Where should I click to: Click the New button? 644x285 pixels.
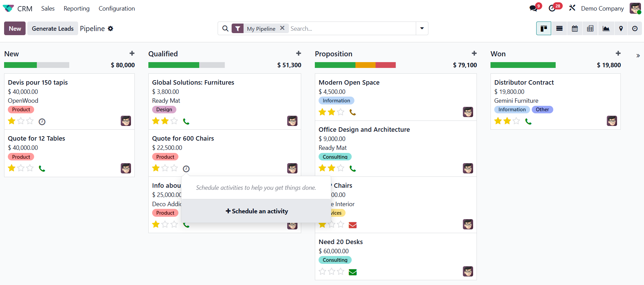pyautogui.click(x=14, y=28)
